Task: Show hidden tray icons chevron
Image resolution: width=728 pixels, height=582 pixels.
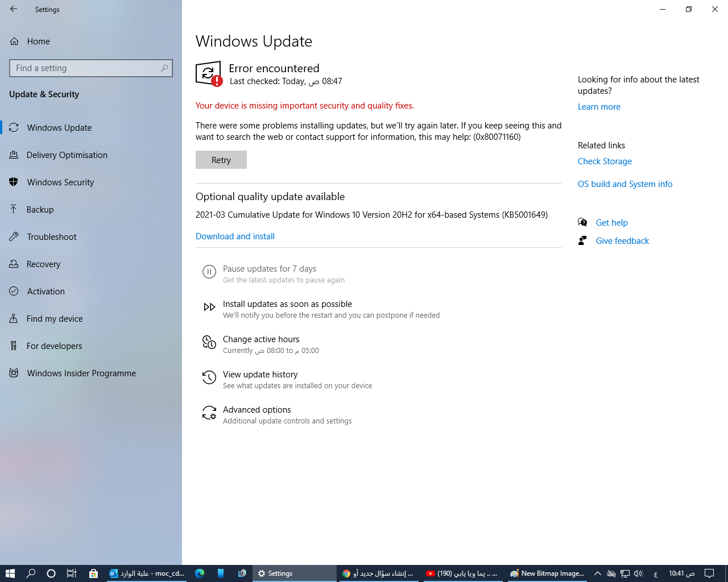Action: [597, 573]
